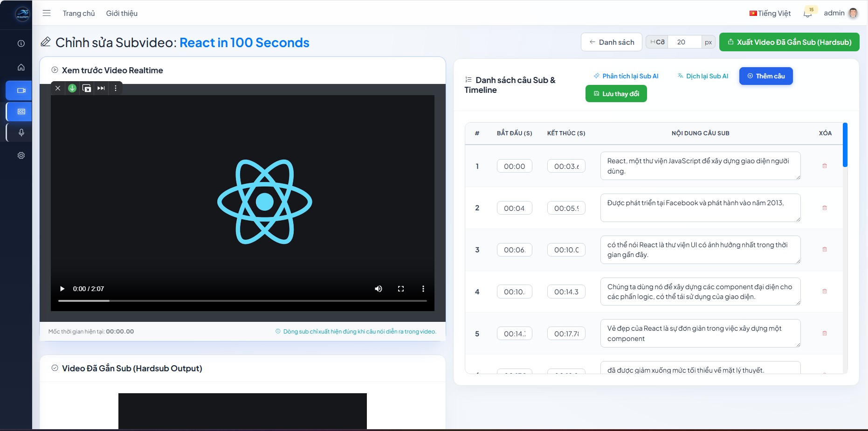Edit subtitle text 'Chúng ta dùng nó để xây dựng'
Screen dimensions: 868x431
click(701, 292)
